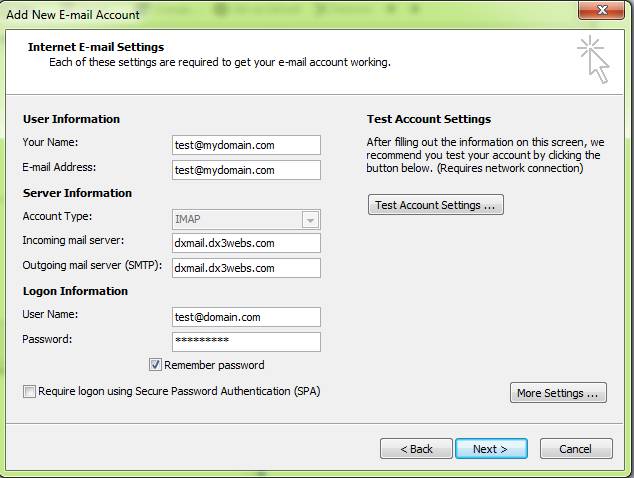Select the IMAP account type combo box

coord(246,220)
